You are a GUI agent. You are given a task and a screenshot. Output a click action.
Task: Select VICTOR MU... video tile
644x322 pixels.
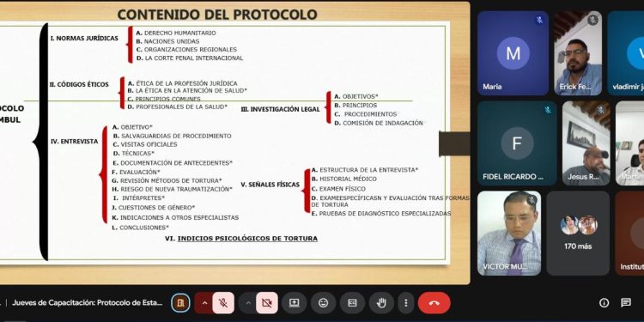(x=509, y=233)
